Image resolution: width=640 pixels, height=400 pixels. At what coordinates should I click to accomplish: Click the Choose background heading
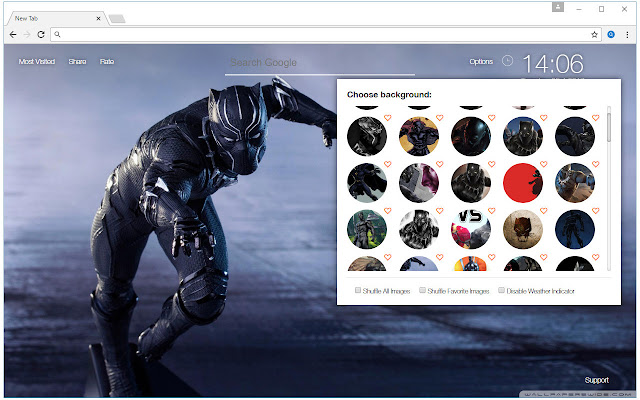click(389, 95)
